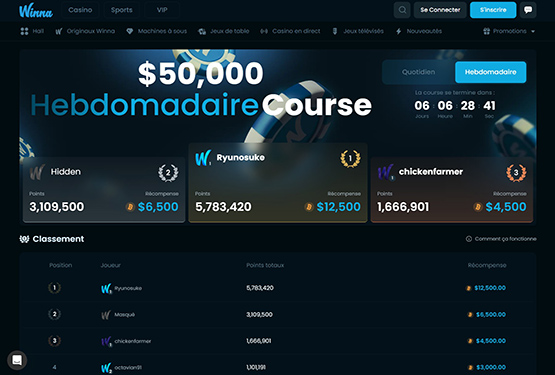Click the 3,109,500 points in leaderboard row

tap(259, 314)
